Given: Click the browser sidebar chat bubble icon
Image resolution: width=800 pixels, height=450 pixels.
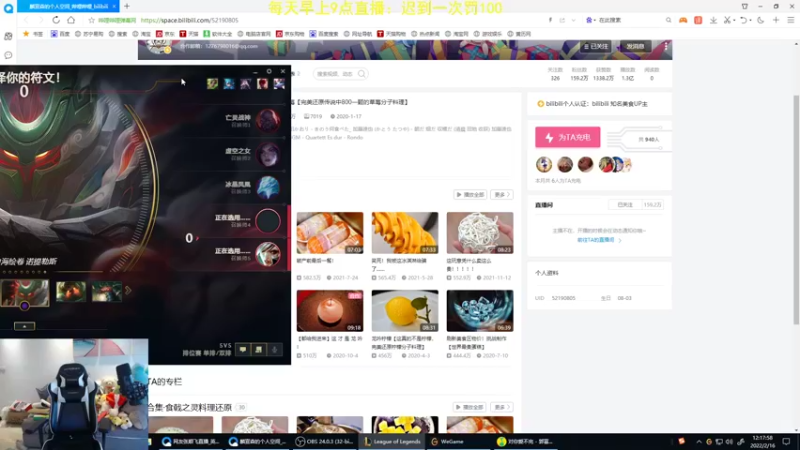Looking at the screenshot, I should coord(8,55).
